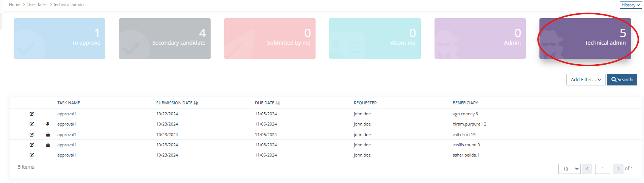
Task: Select the To approve tile
Action: point(59,39)
